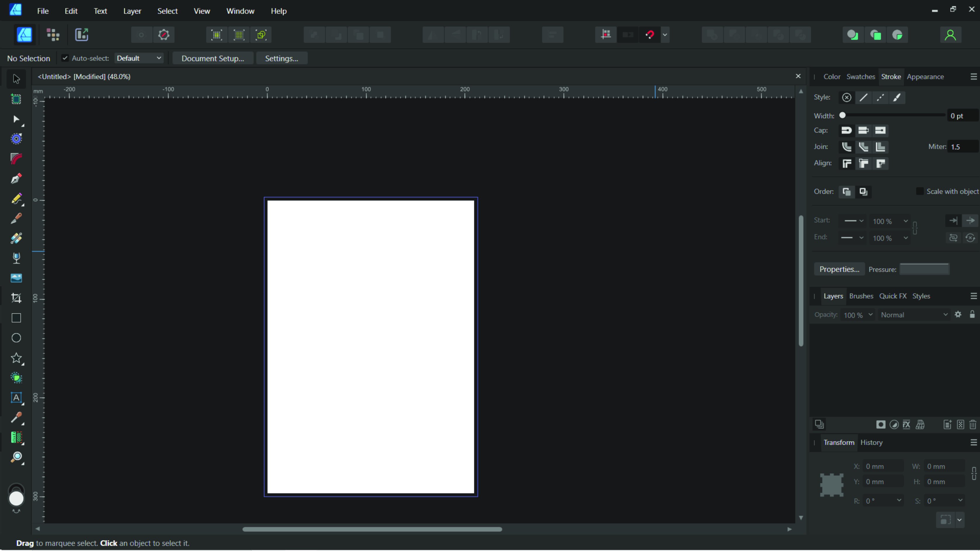Viewport: 980px width, 551px height.
Task: Open the Auto-select Default dropdown
Action: tap(139, 58)
